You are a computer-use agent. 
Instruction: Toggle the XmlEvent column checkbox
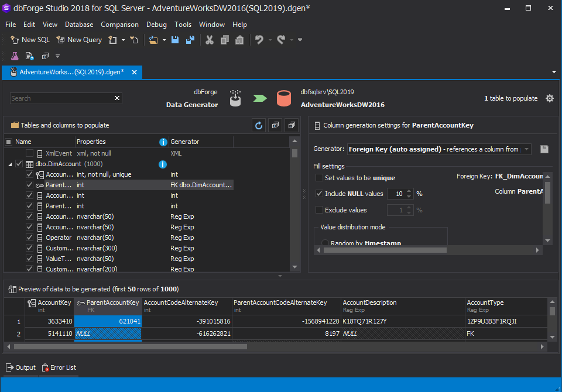(29, 153)
